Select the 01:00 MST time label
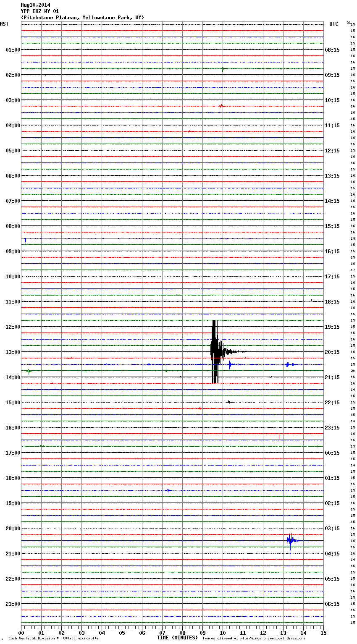The image size is (357, 644). coord(13,50)
